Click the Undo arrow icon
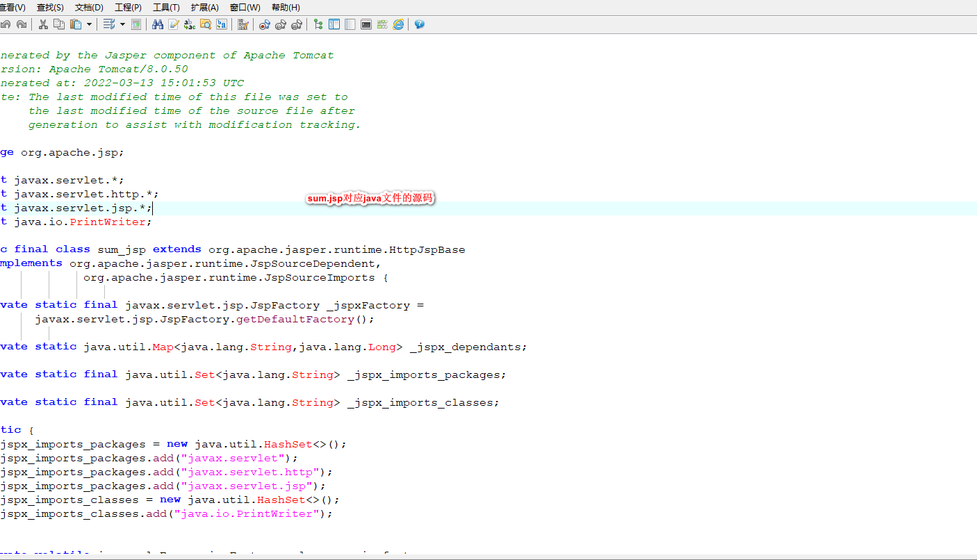The height and width of the screenshot is (560, 977). tap(6, 24)
